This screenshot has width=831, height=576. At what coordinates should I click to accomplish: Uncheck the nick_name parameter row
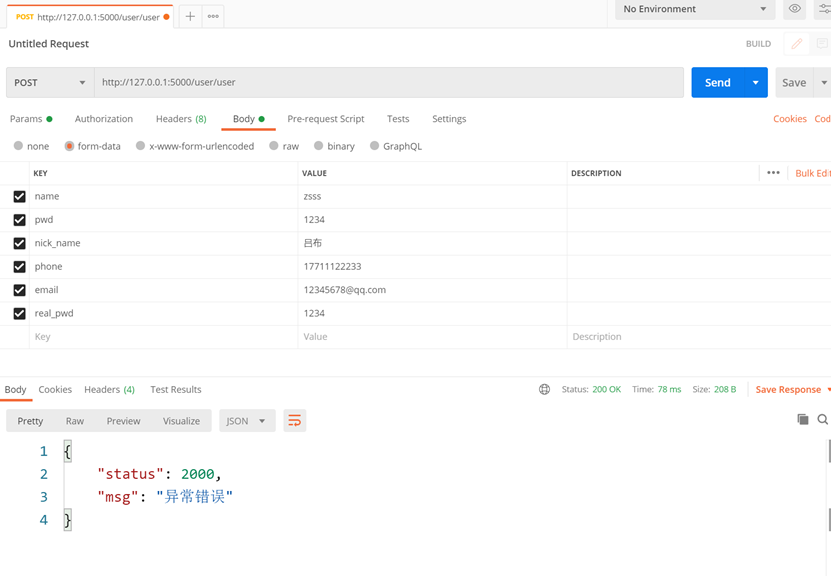coord(20,243)
